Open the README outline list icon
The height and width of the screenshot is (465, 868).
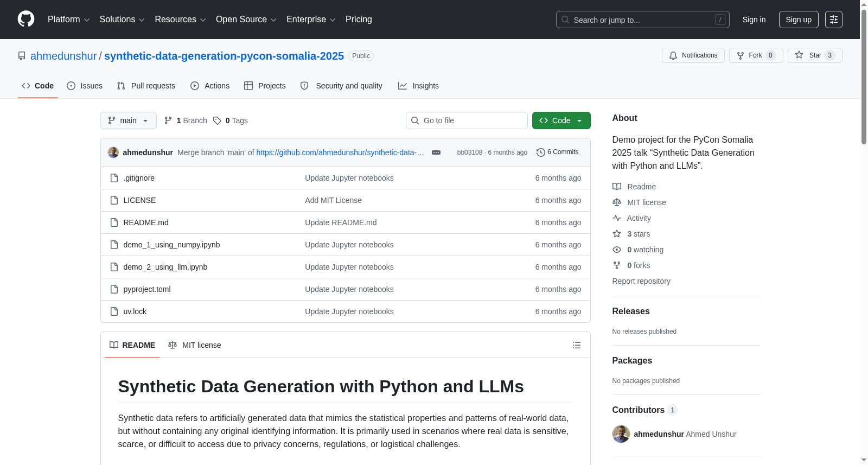click(577, 345)
